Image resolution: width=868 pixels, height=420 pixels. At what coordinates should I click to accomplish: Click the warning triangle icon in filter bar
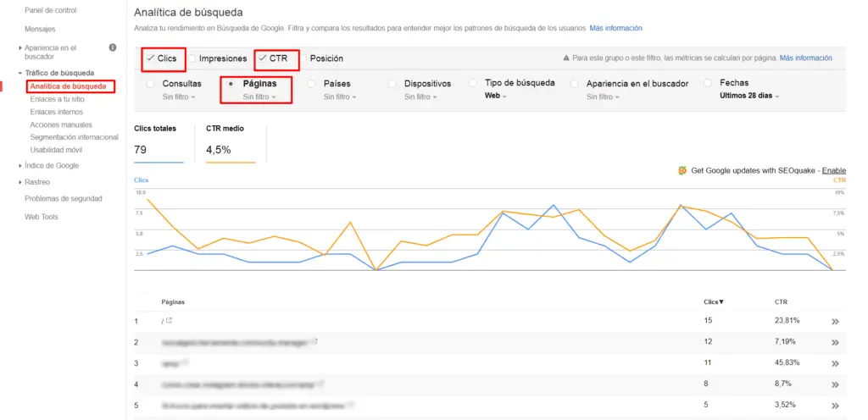tap(566, 58)
